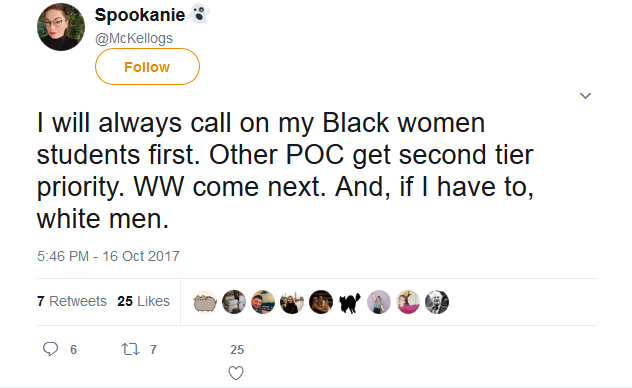Click the pink-shirt liker avatar

tap(408, 302)
